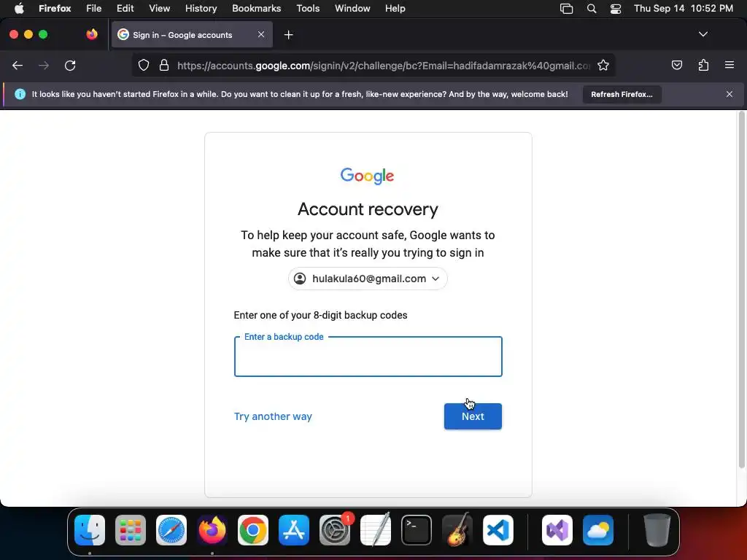This screenshot has height=560, width=747.
Task: Click the Try another way link
Action: click(x=273, y=416)
